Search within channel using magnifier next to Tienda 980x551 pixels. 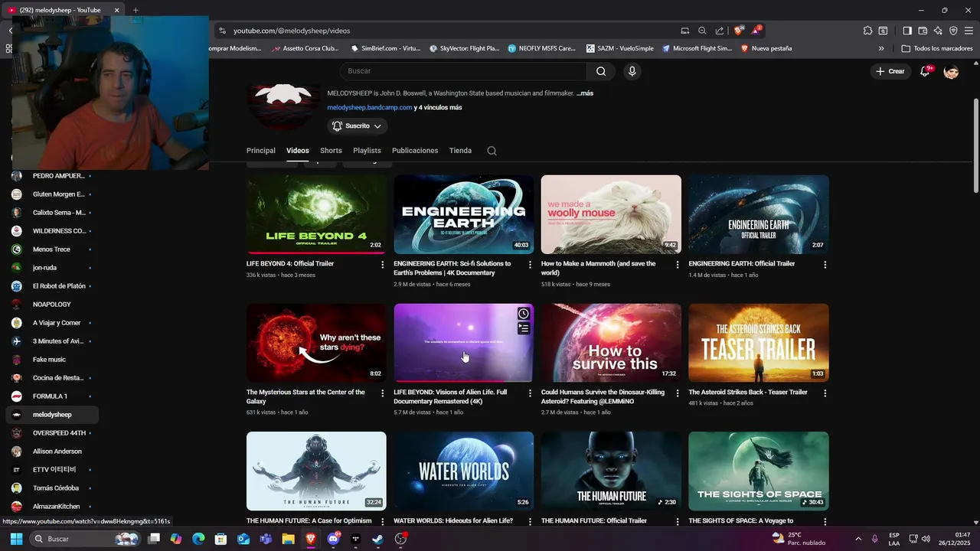[x=492, y=151]
